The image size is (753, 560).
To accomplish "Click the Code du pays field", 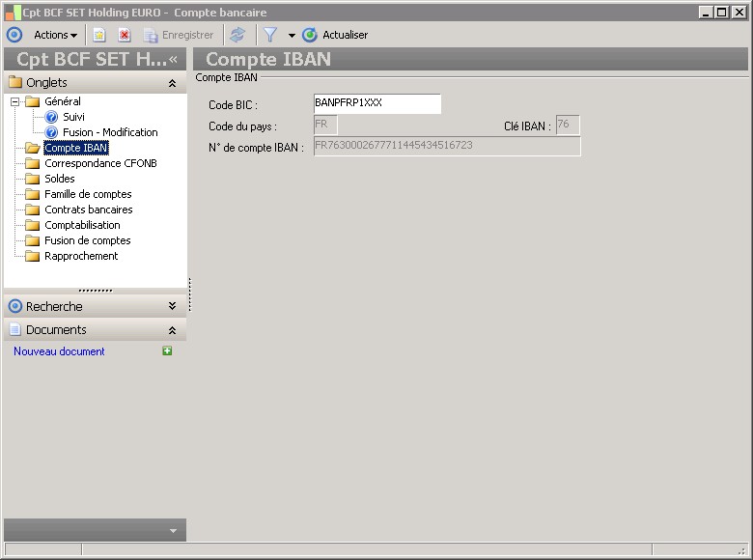I will [325, 125].
